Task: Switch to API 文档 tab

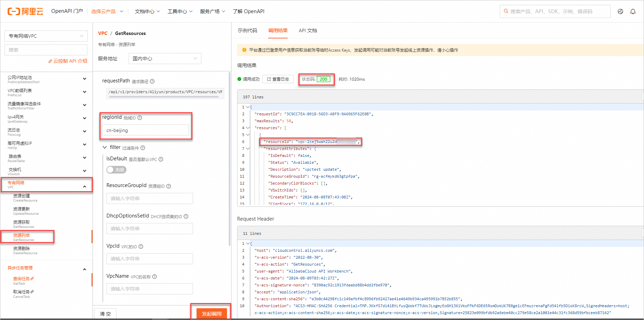Action: coord(308,30)
